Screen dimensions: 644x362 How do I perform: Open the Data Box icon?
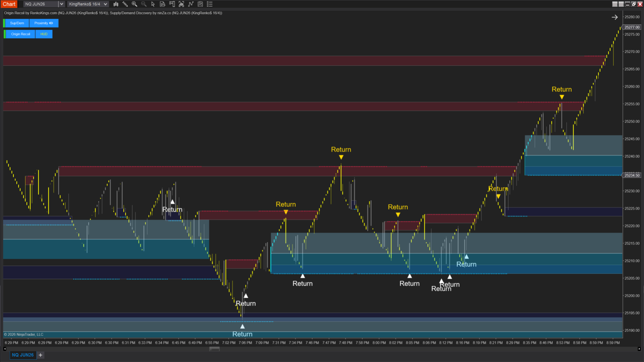pyautogui.click(x=162, y=4)
